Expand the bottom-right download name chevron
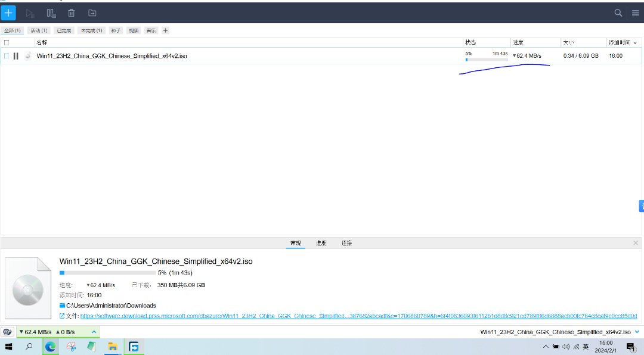Image resolution: width=644 pixels, height=355 pixels. [x=637, y=332]
